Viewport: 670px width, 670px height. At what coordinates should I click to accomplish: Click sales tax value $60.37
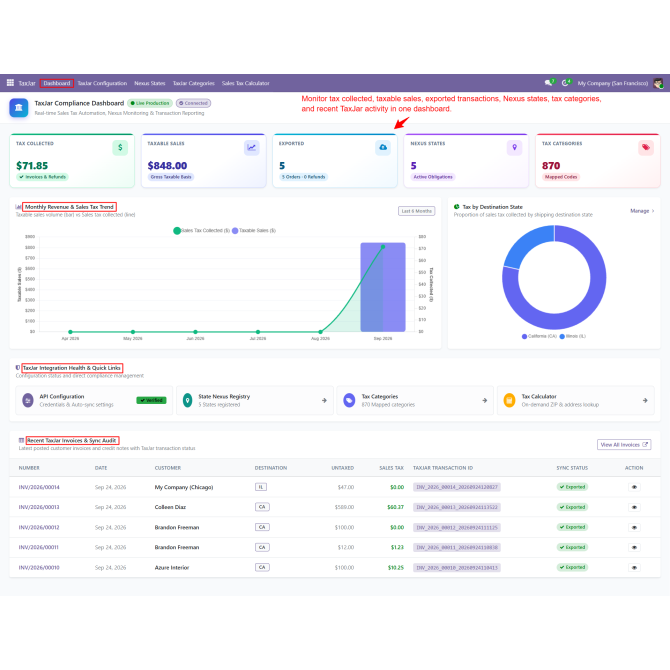395,507
